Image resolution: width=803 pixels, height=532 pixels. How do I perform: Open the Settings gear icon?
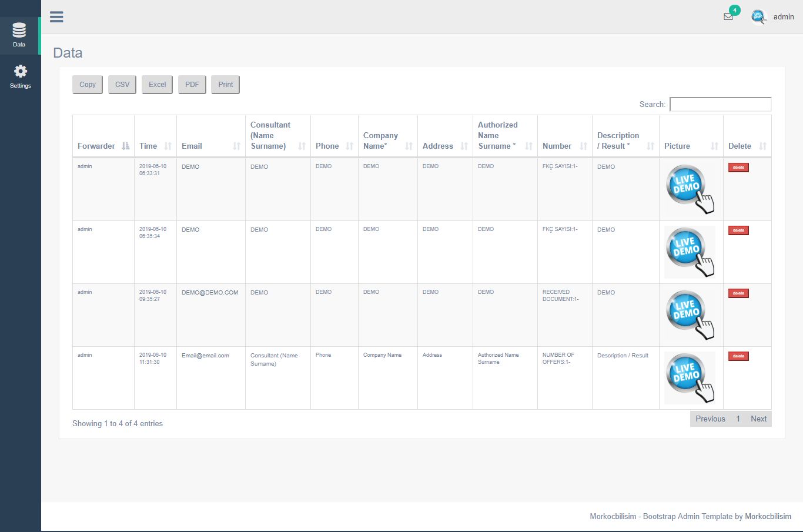(x=21, y=72)
